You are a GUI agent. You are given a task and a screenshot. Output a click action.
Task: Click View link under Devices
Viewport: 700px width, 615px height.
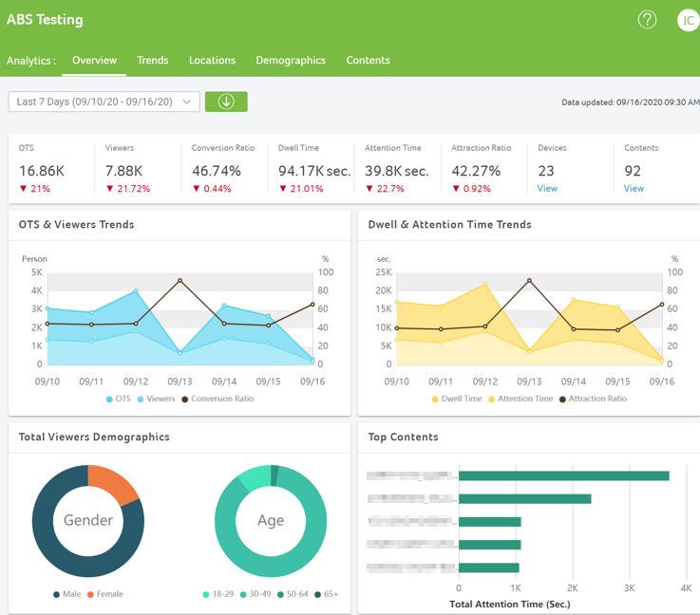coord(547,188)
